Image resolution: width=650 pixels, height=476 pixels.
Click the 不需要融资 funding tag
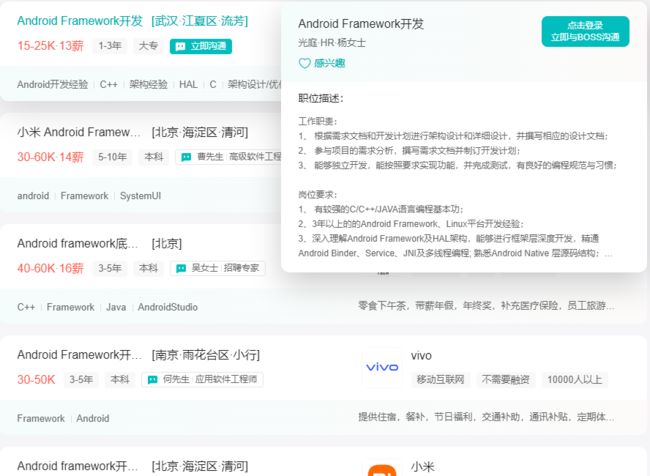505,379
